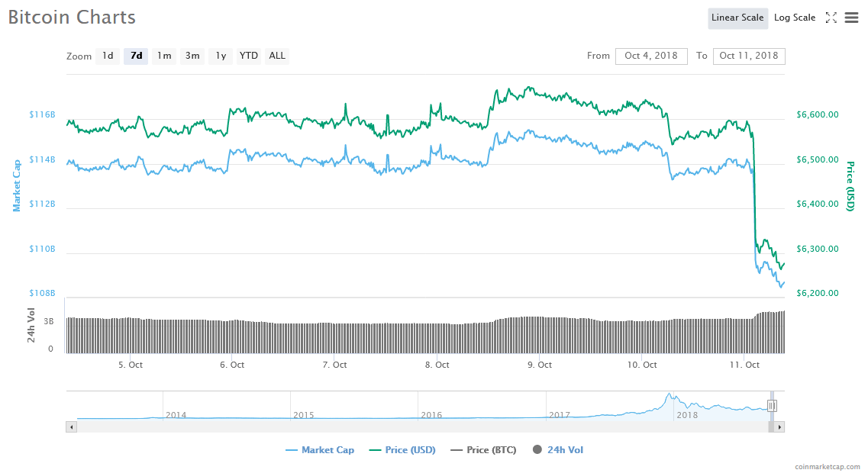Image resolution: width=868 pixels, height=473 pixels.
Task: Click the 9. Oct date axis label
Action: tap(540, 365)
